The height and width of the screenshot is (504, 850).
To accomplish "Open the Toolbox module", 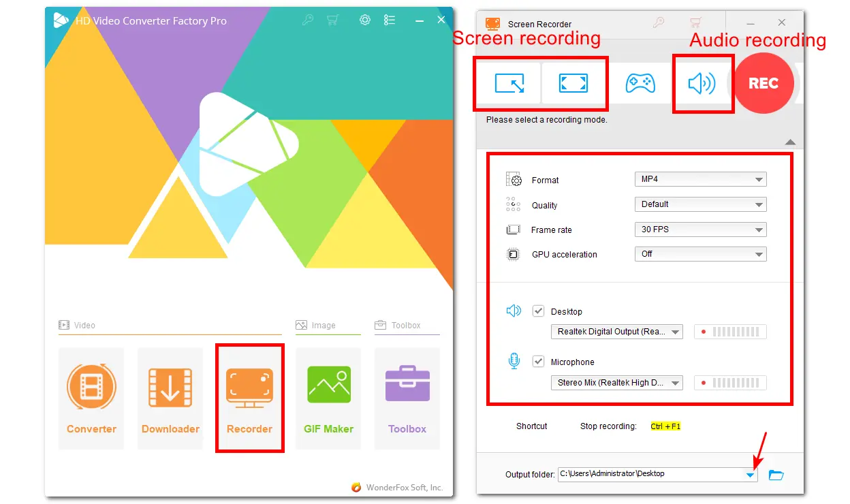I will coord(407,398).
